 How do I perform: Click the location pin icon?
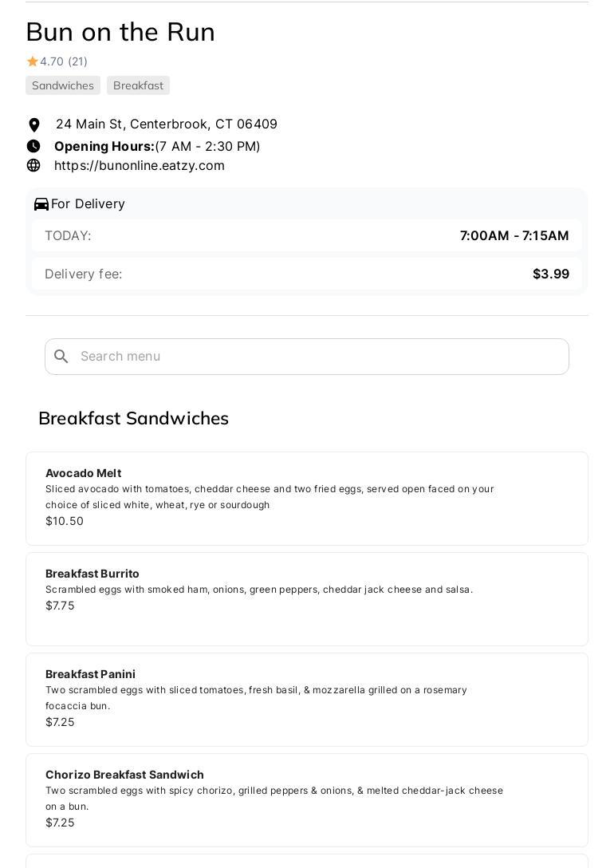pos(33,125)
